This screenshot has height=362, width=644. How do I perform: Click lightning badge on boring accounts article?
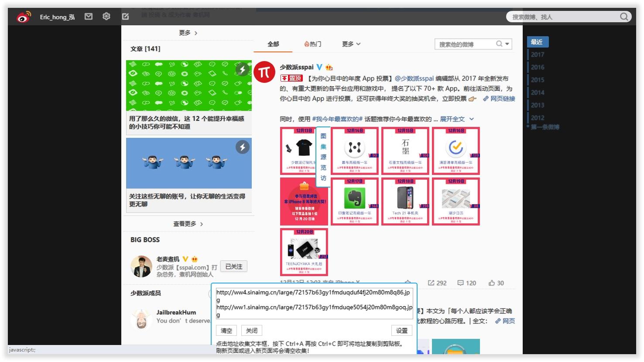click(x=243, y=147)
